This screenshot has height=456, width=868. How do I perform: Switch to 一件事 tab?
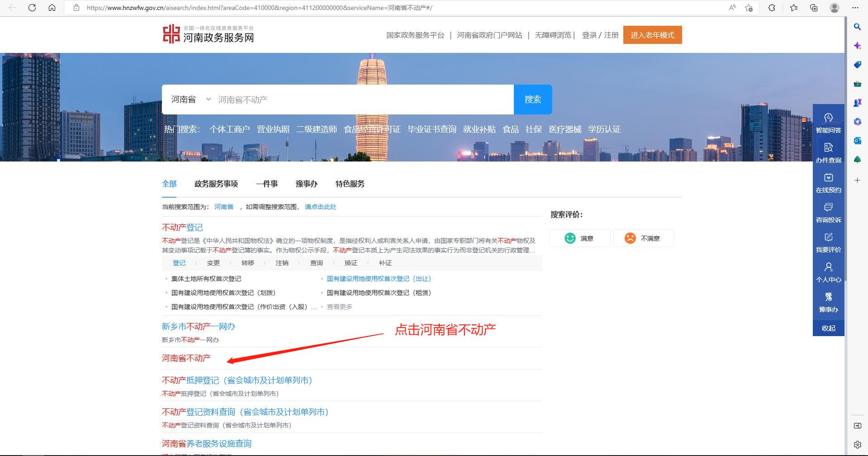click(x=267, y=184)
